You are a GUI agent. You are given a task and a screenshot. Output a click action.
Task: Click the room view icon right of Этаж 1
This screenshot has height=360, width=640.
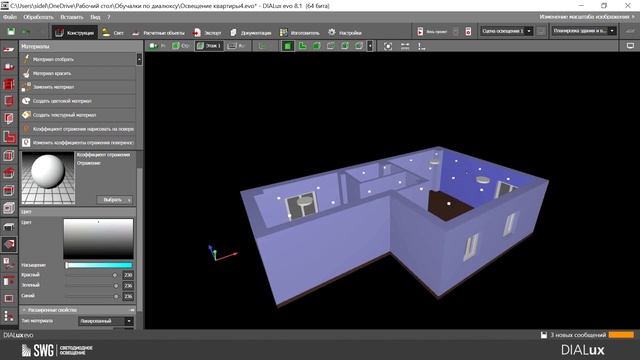pyautogui.click(x=236, y=46)
